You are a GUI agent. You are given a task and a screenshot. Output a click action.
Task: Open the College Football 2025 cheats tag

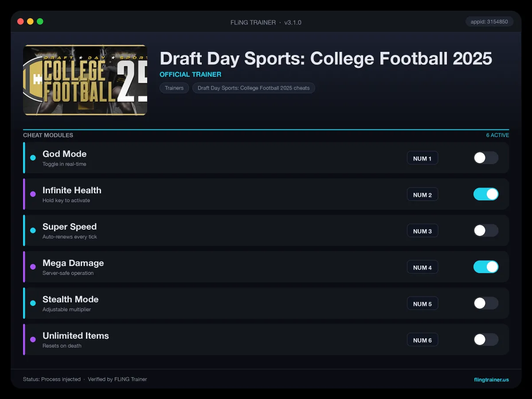tap(254, 88)
